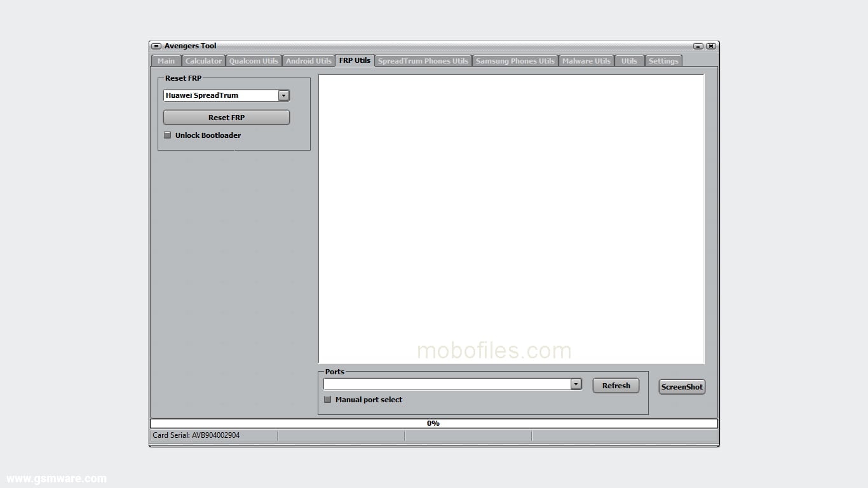Take a ScreenShot with the button
The image size is (868, 488).
point(682,387)
